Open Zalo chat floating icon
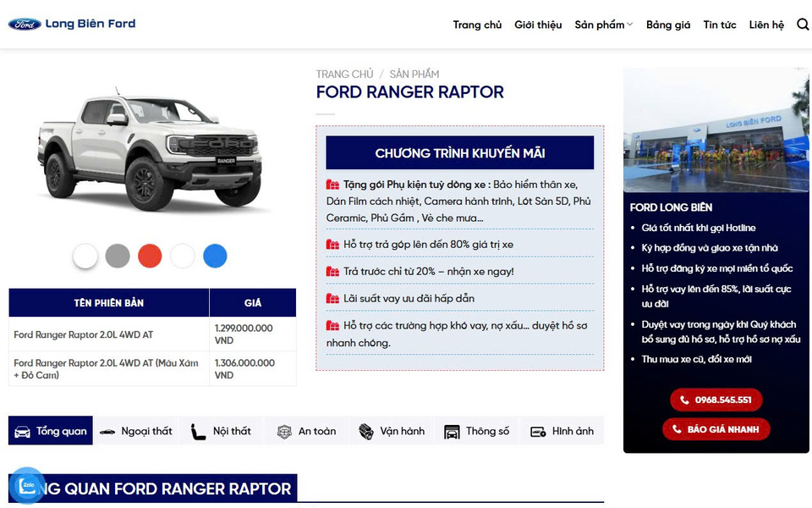The image size is (812, 508). (27, 486)
